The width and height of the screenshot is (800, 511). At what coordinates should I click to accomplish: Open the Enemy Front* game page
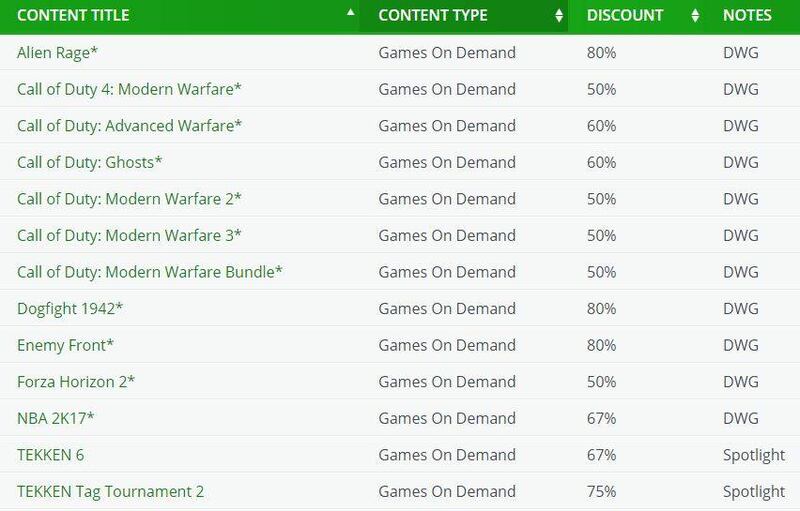pyautogui.click(x=65, y=345)
